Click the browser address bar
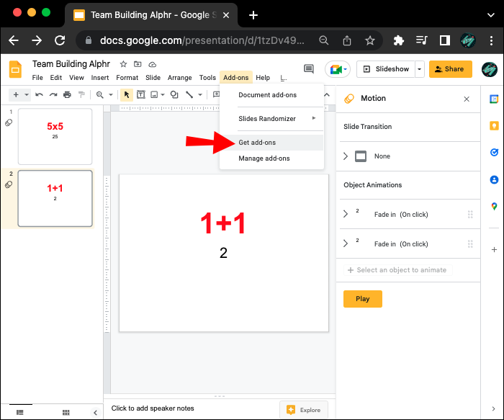The image size is (504, 420). pos(202,40)
